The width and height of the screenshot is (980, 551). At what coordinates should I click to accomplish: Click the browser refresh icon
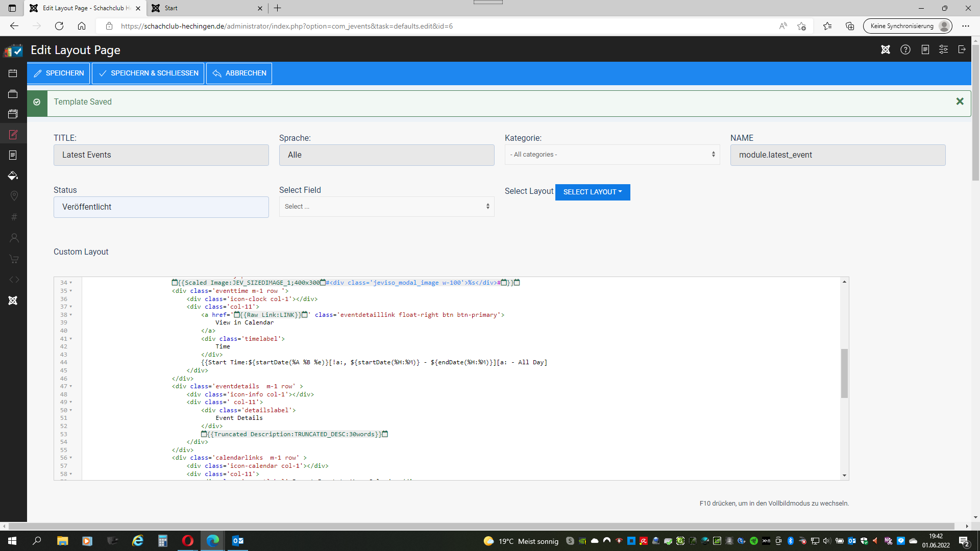point(59,26)
